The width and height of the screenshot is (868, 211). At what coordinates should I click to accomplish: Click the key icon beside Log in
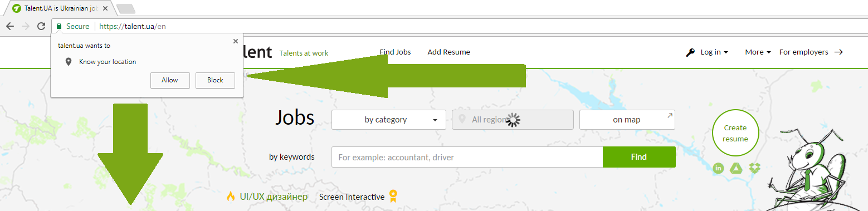coord(690,52)
